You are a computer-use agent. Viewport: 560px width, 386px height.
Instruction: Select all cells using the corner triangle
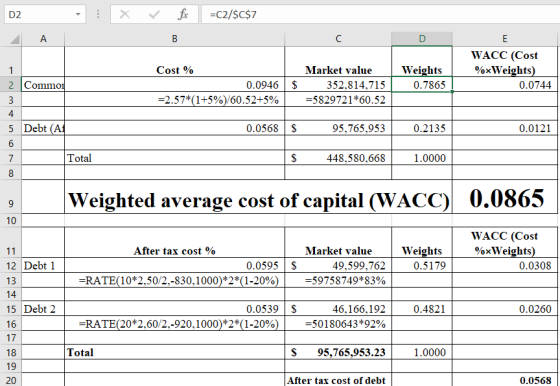[14, 39]
